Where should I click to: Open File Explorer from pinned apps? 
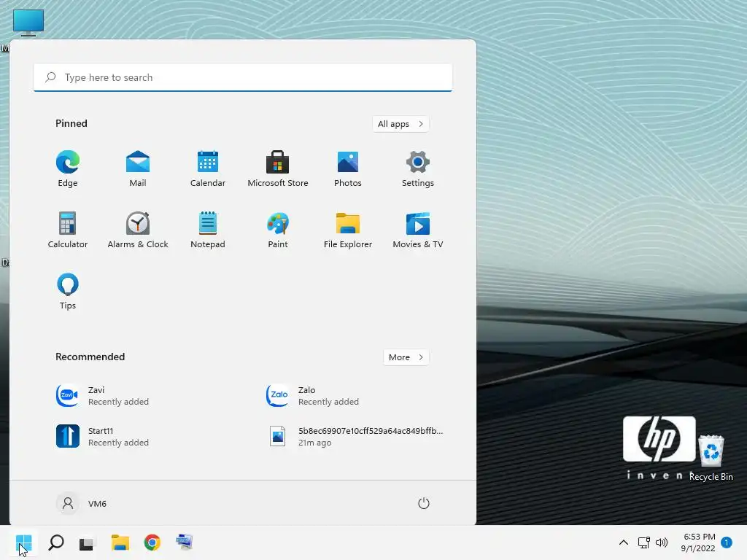tap(348, 230)
